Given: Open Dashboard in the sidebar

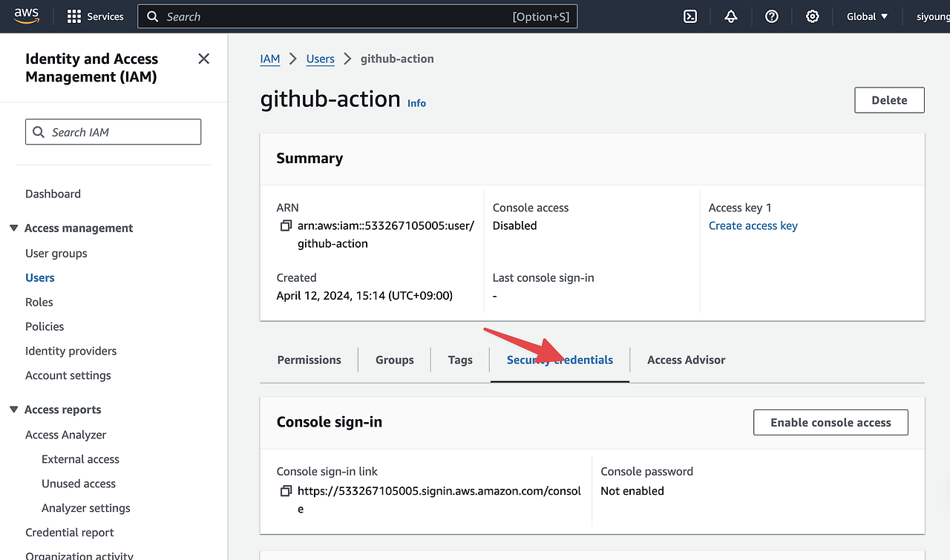Looking at the screenshot, I should coord(53,194).
